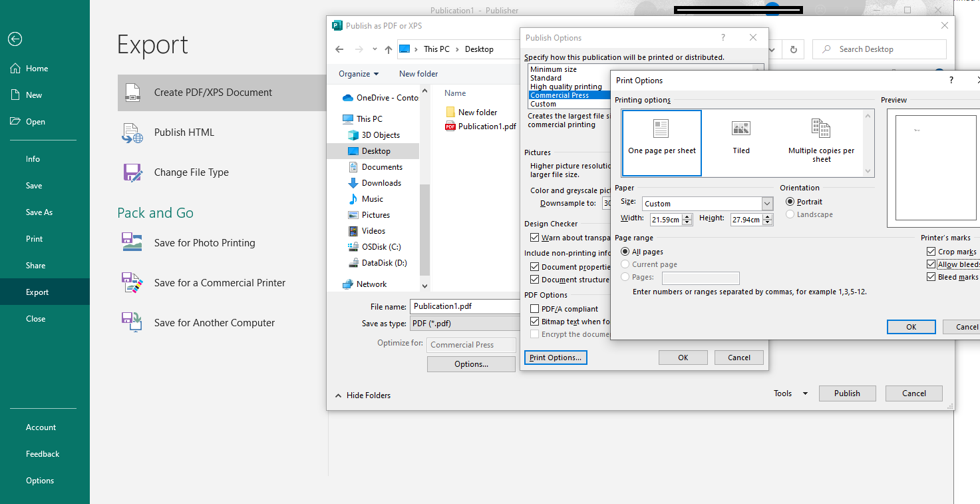
Task: Click the Print Options... button
Action: 556,358
